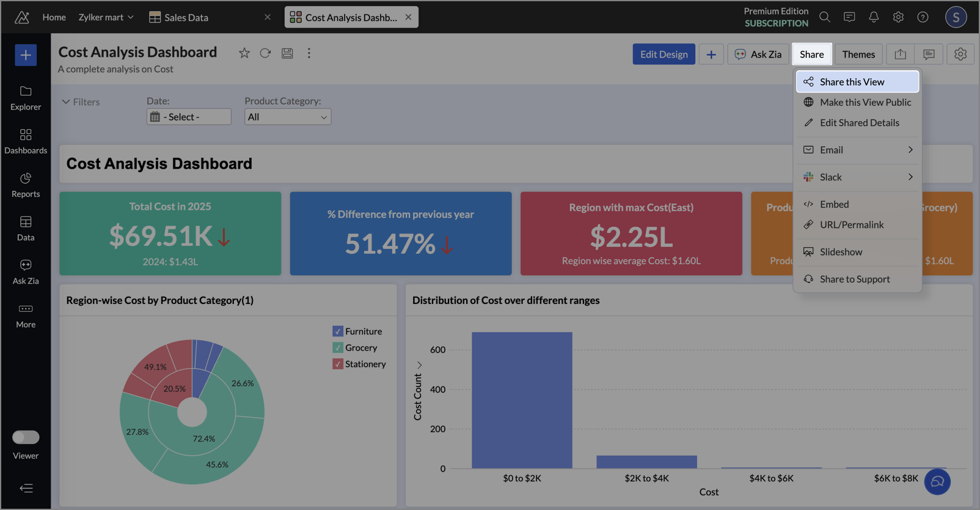
Task: Open the comments icon in dashboard toolbar
Action: pyautogui.click(x=929, y=54)
